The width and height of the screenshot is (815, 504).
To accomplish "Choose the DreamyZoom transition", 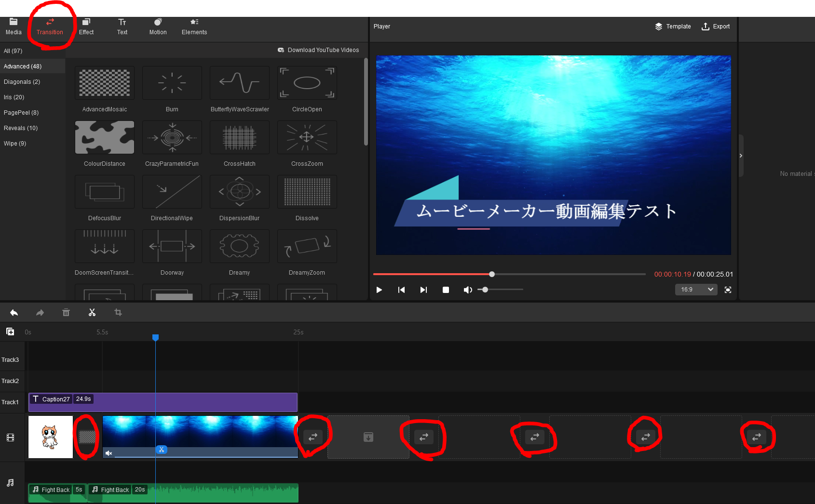I will (307, 246).
